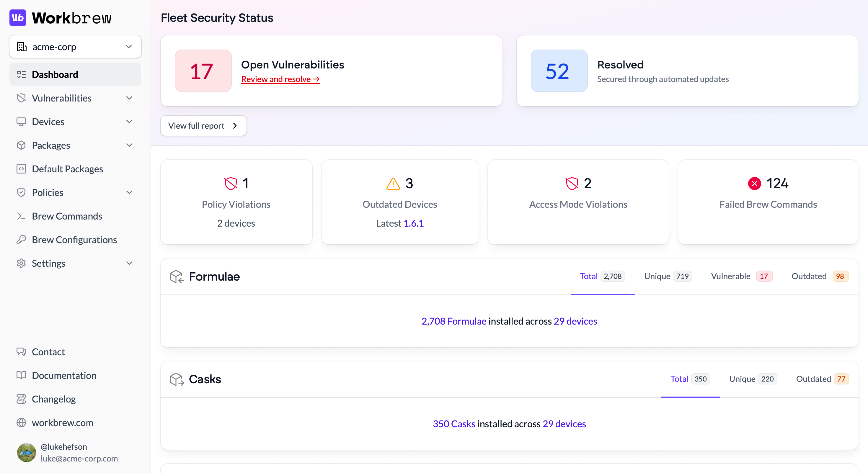Image resolution: width=868 pixels, height=473 pixels.
Task: Open the 1.6.1 latest version link
Action: tap(413, 223)
